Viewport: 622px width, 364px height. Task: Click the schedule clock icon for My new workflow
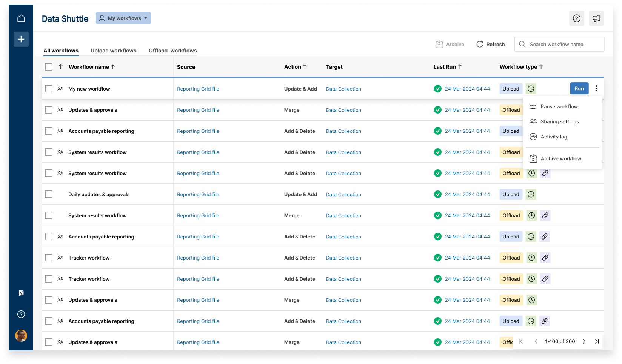[531, 89]
